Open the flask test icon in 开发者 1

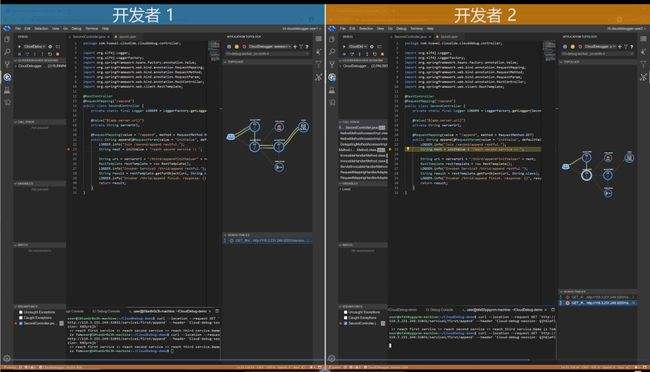point(7,90)
